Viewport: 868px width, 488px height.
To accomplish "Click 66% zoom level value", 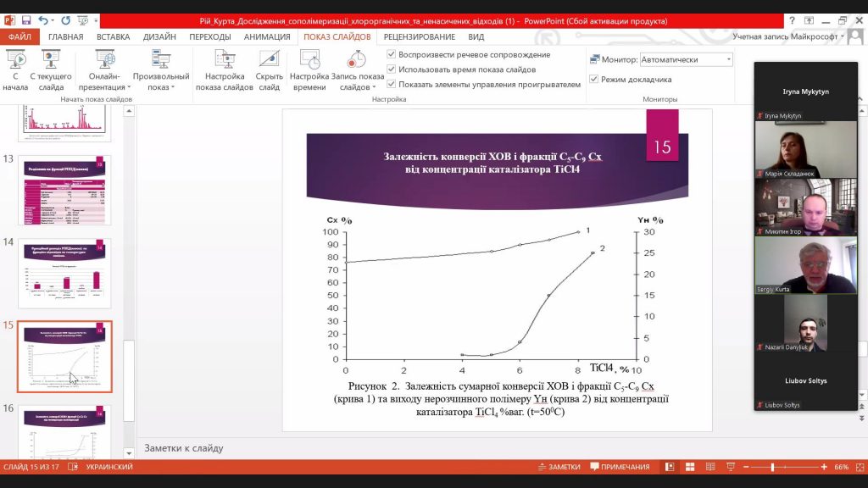I will click(x=842, y=467).
